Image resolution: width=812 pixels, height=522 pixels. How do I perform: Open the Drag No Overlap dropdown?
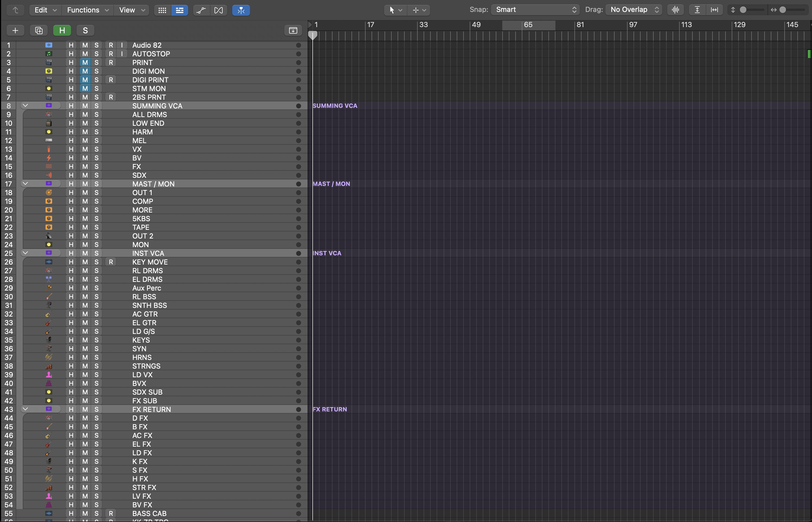click(634, 10)
